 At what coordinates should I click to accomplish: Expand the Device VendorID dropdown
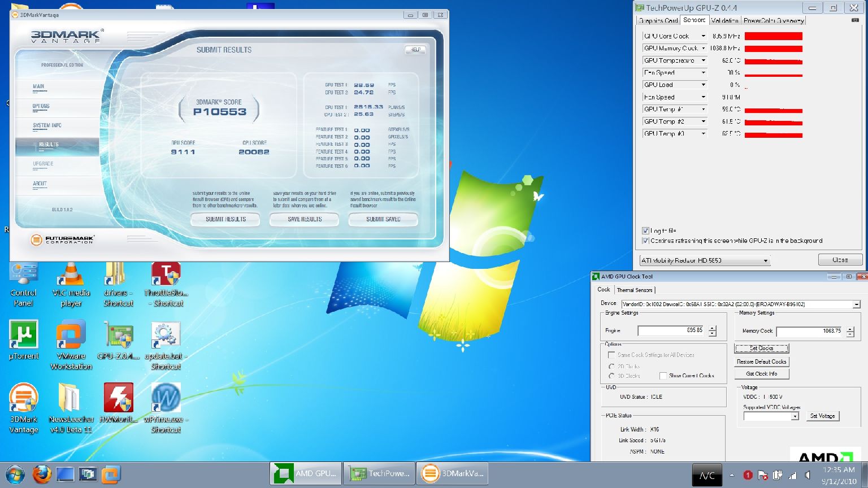tap(857, 304)
